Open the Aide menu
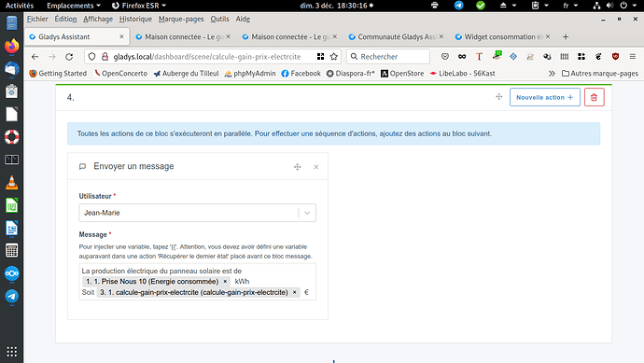This screenshot has height=363, width=644. (243, 19)
